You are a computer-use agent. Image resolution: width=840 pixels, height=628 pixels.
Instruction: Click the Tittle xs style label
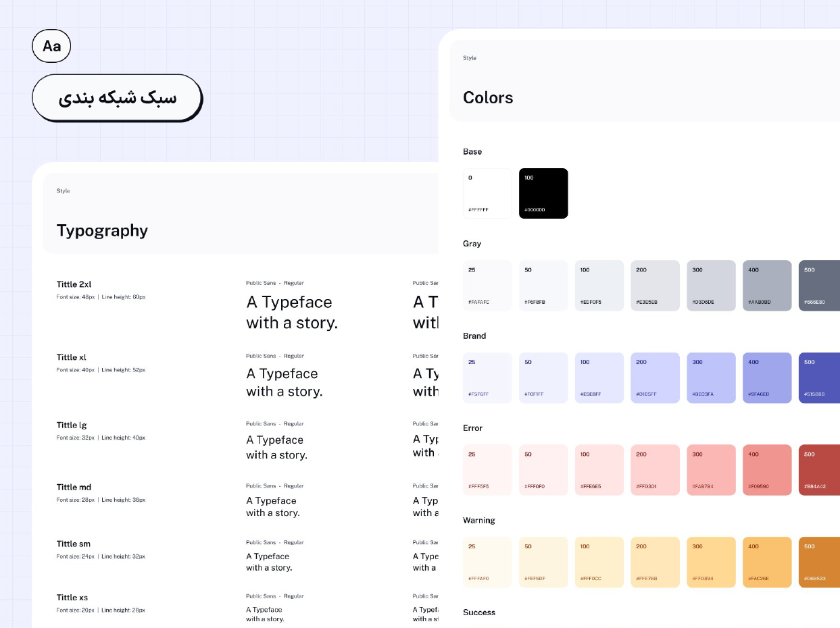pos(72,598)
